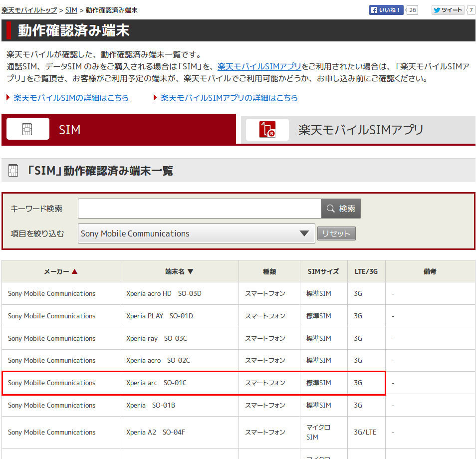Select the Xperia A2 SO-04F cell
The height and width of the screenshot is (459, 476).
179,432
